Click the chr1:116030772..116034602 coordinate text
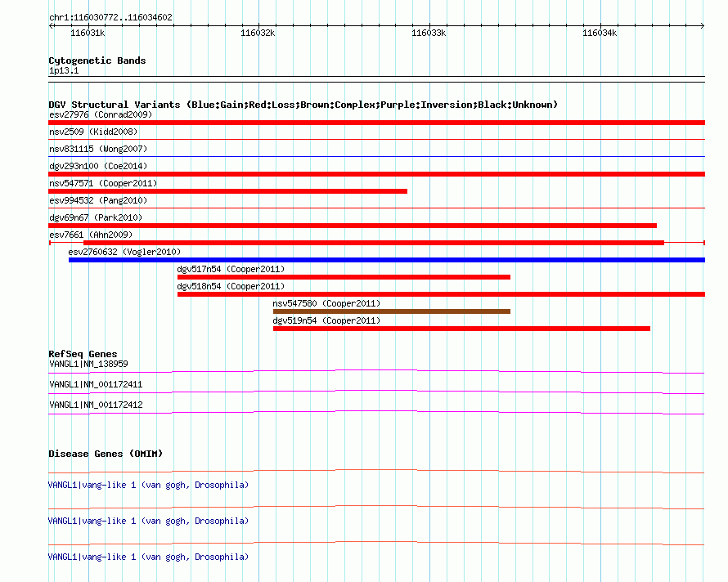The width and height of the screenshot is (728, 582). click(110, 18)
